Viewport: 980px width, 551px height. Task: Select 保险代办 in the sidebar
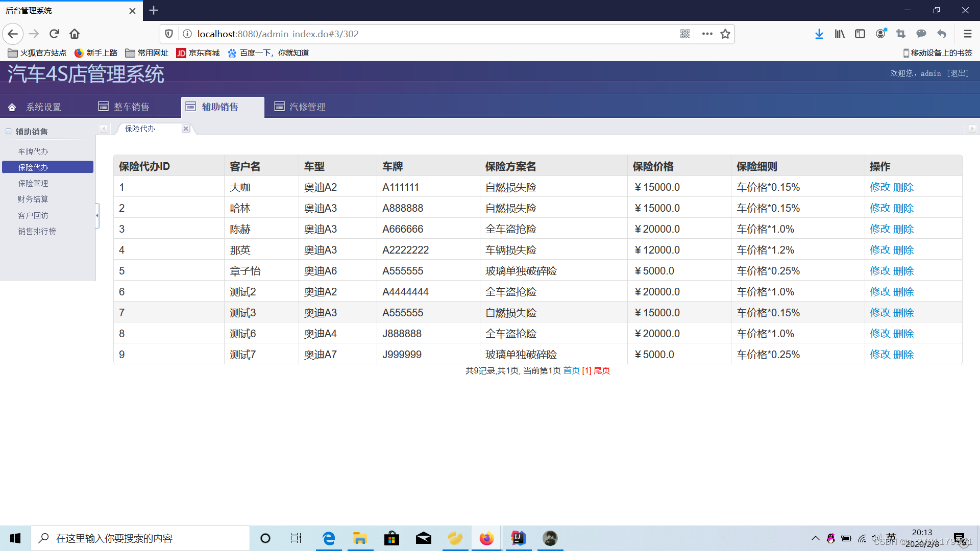[47, 167]
